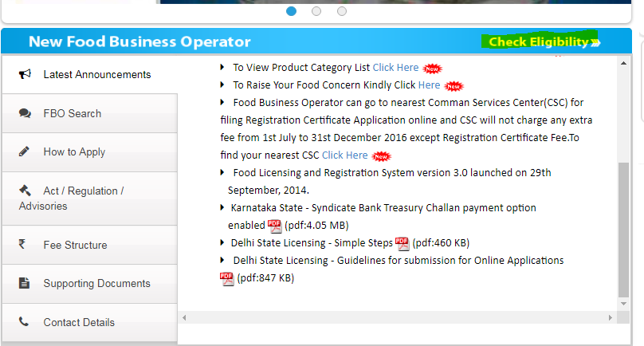Screen dimensions: 644x346
Task: Click the rupee icon beside Fee Structure
Action: pos(23,245)
